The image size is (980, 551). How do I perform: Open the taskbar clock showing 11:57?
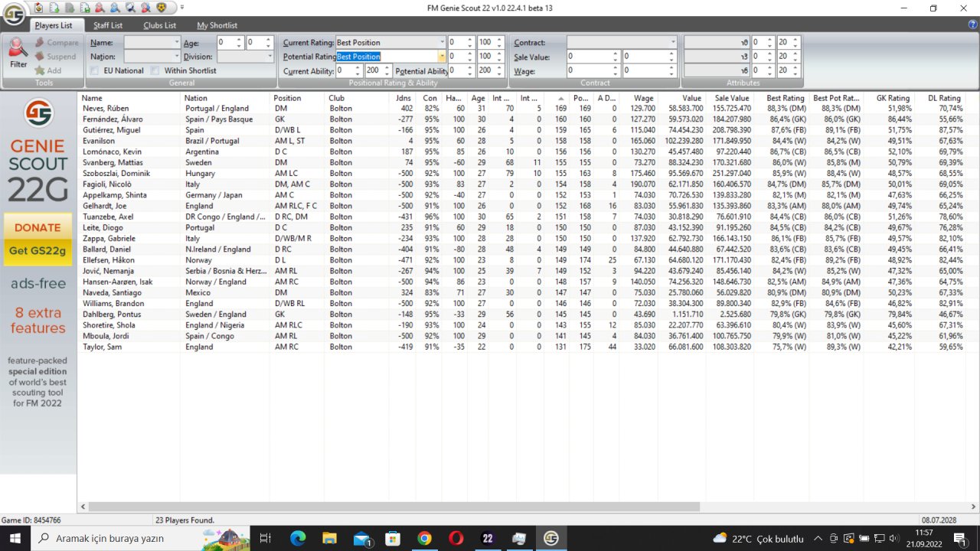click(924, 539)
